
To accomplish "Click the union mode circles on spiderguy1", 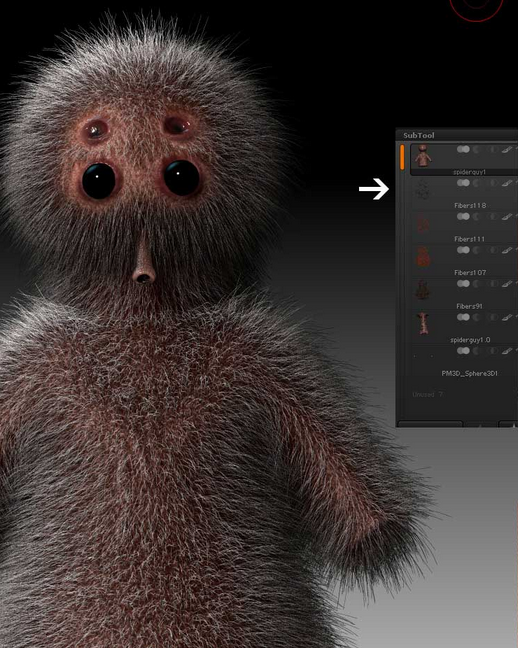I will click(x=463, y=149).
